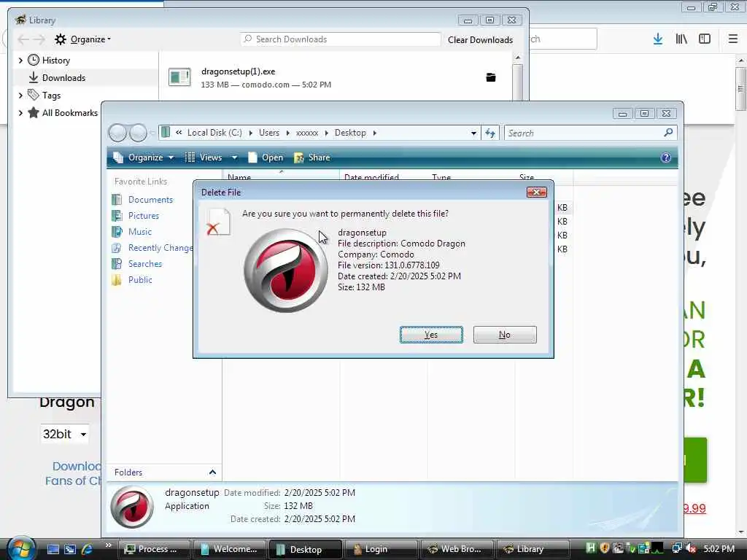Click Internet Explorer quick launch icon
This screenshot has width=747, height=560.
point(88,549)
